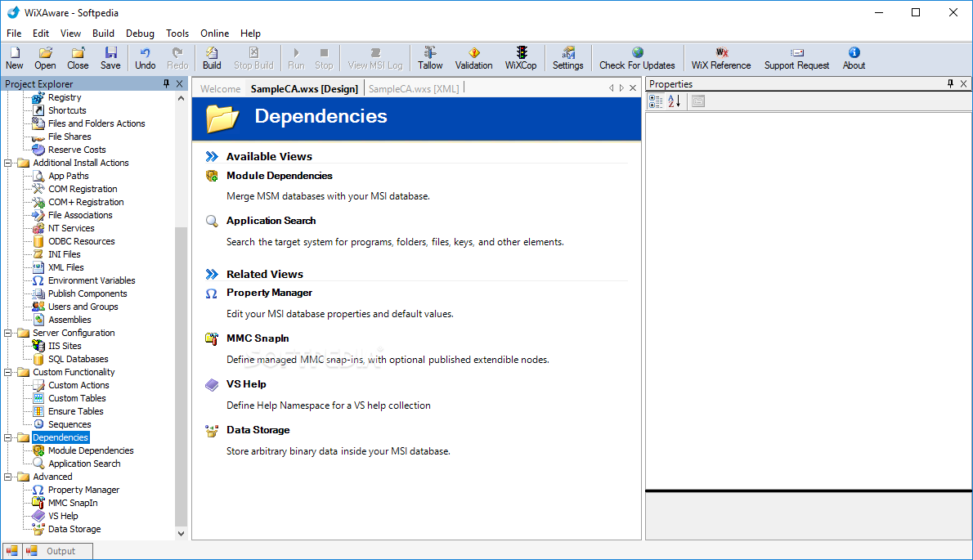Image resolution: width=973 pixels, height=560 pixels.
Task: Collapse the Server Configuration node
Action: (x=8, y=333)
